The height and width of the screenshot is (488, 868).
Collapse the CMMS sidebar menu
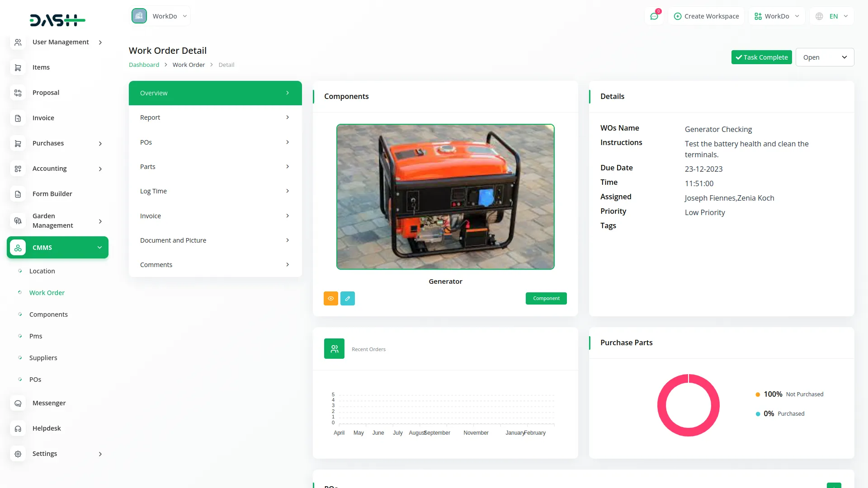pyautogui.click(x=99, y=248)
